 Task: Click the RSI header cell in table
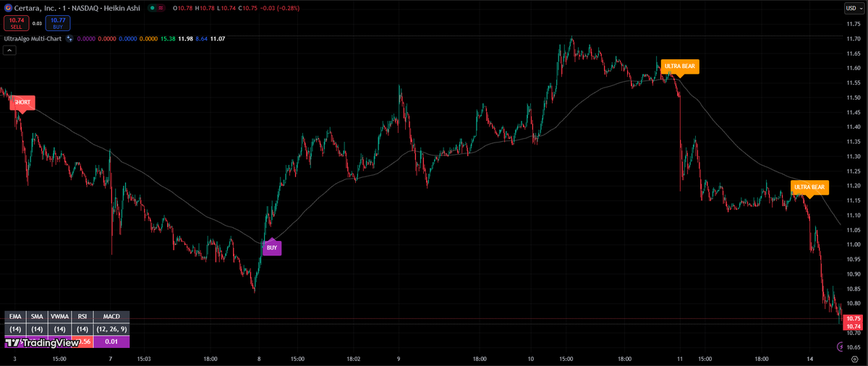82,317
